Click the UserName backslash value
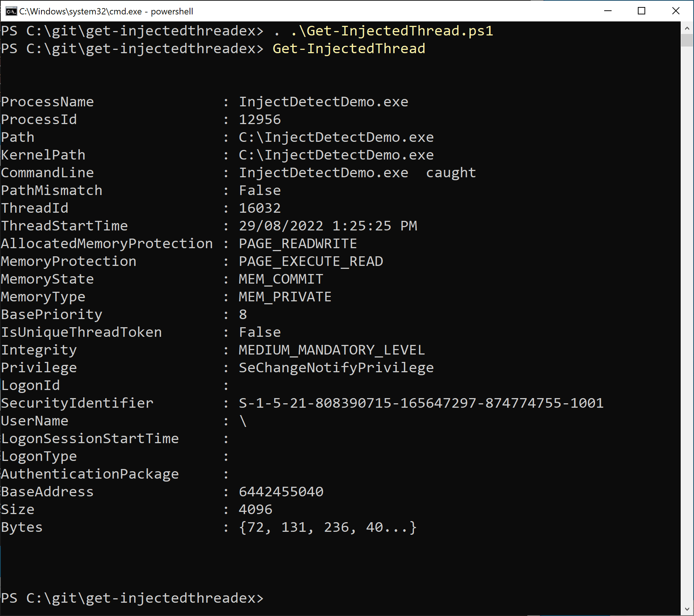 point(243,421)
